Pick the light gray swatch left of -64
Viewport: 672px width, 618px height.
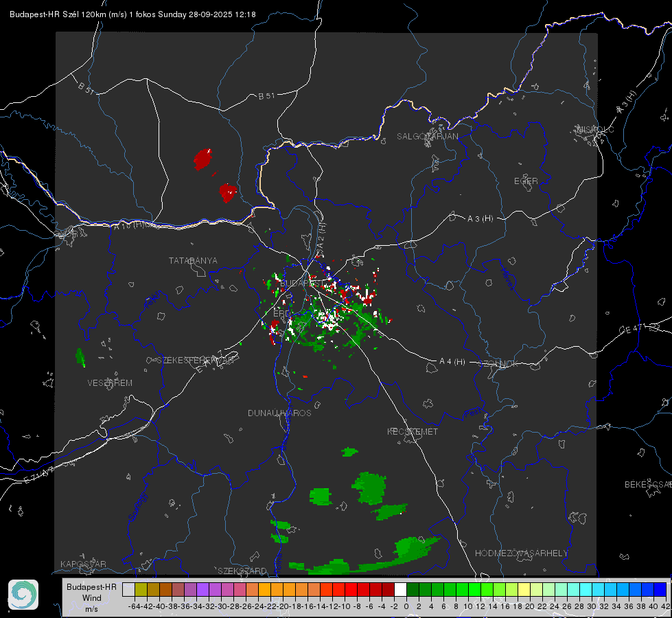[128, 590]
